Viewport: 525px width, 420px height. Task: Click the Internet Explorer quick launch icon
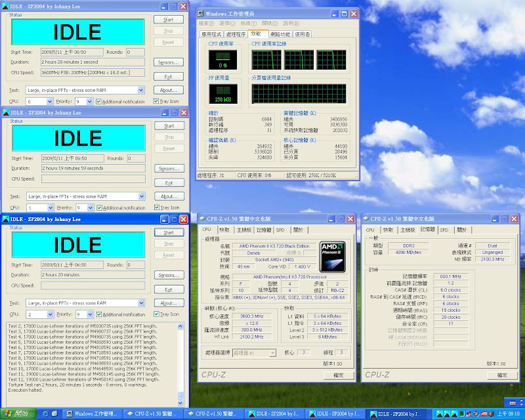click(x=45, y=414)
